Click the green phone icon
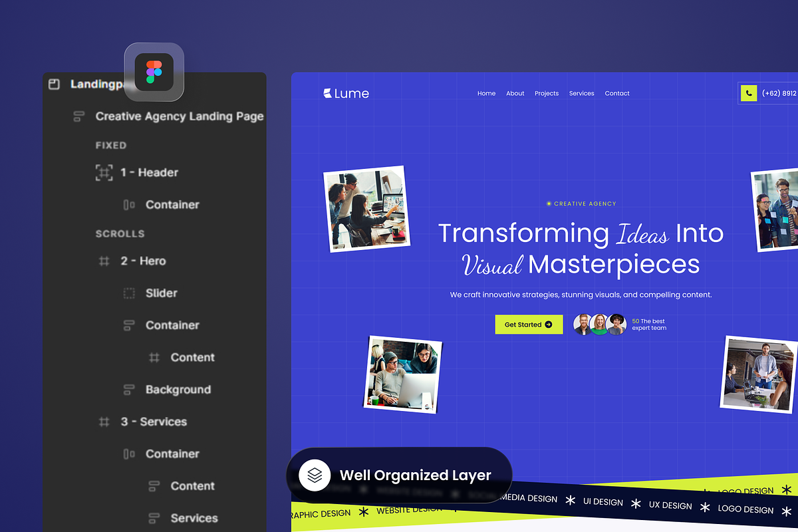798x532 pixels. pyautogui.click(x=749, y=94)
